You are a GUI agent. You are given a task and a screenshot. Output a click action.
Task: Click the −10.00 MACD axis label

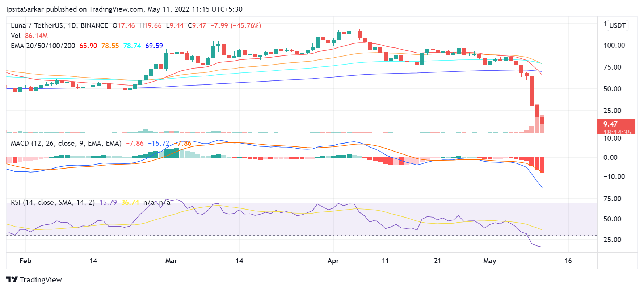point(614,177)
